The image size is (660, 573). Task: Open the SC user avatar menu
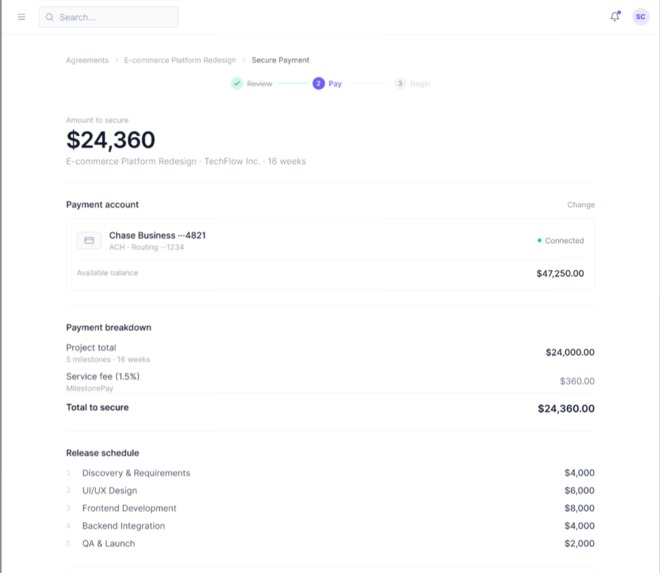pos(640,17)
